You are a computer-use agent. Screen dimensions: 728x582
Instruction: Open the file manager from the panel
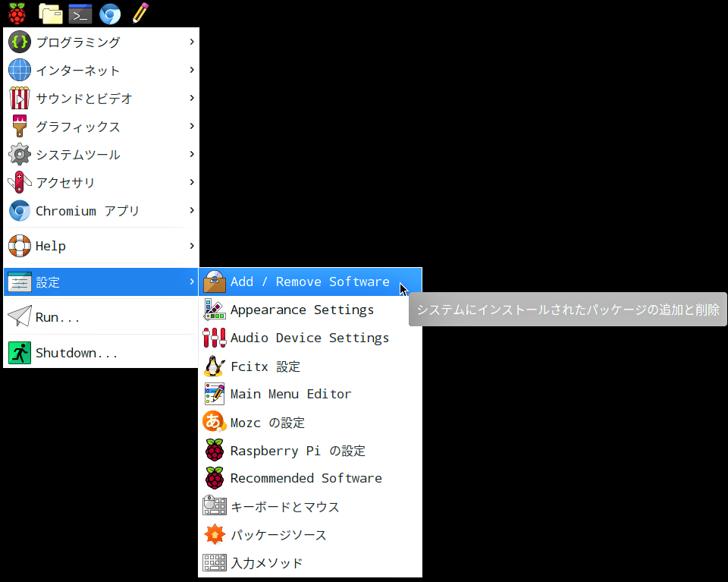[x=51, y=14]
